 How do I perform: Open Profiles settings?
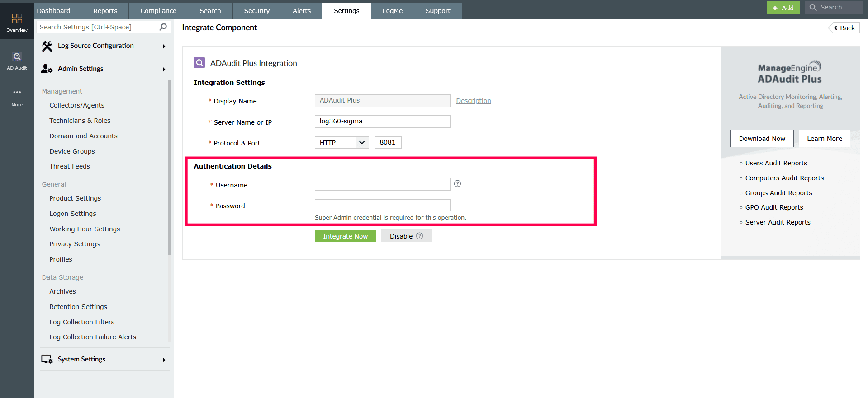[x=61, y=259]
